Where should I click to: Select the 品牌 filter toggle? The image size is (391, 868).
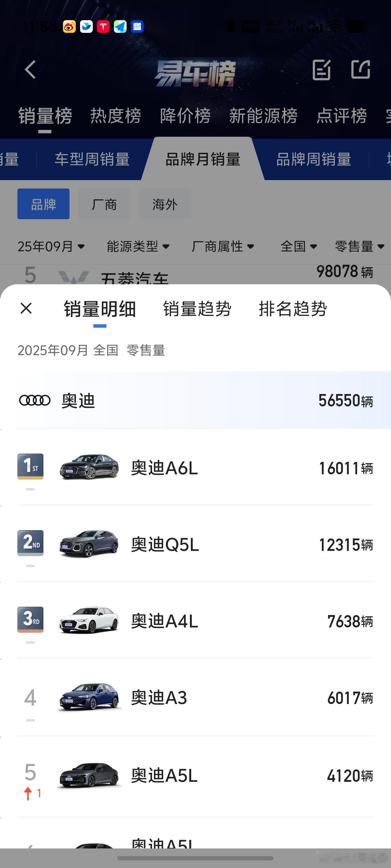click(43, 204)
